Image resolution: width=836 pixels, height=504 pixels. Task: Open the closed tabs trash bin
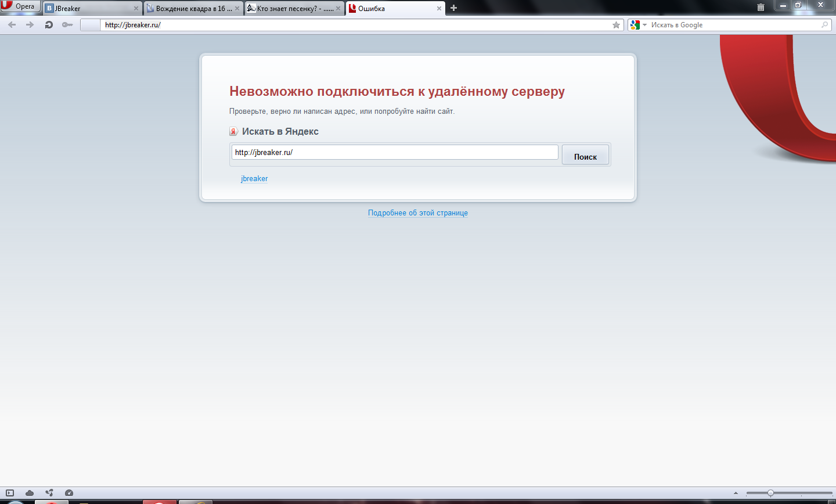[761, 8]
